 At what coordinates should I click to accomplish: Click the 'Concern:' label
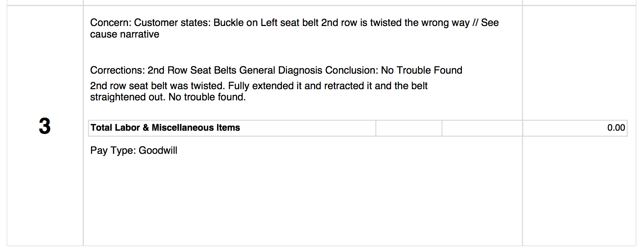coord(111,23)
